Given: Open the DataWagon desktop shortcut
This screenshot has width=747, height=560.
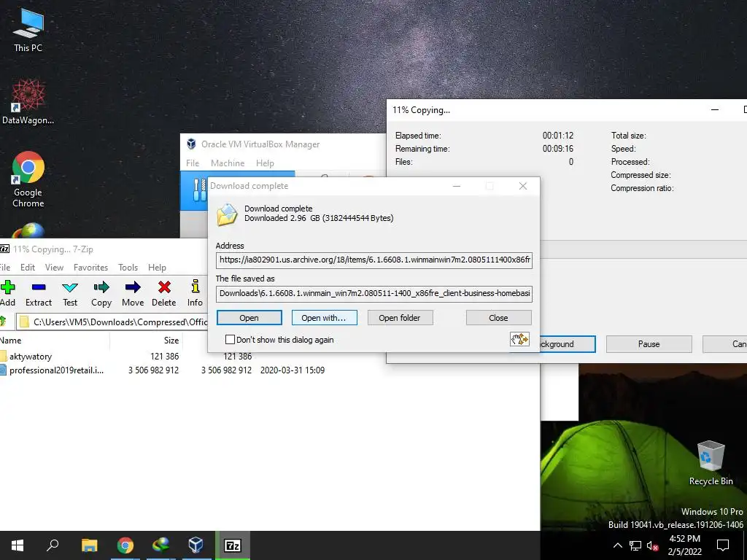Looking at the screenshot, I should (x=28, y=102).
